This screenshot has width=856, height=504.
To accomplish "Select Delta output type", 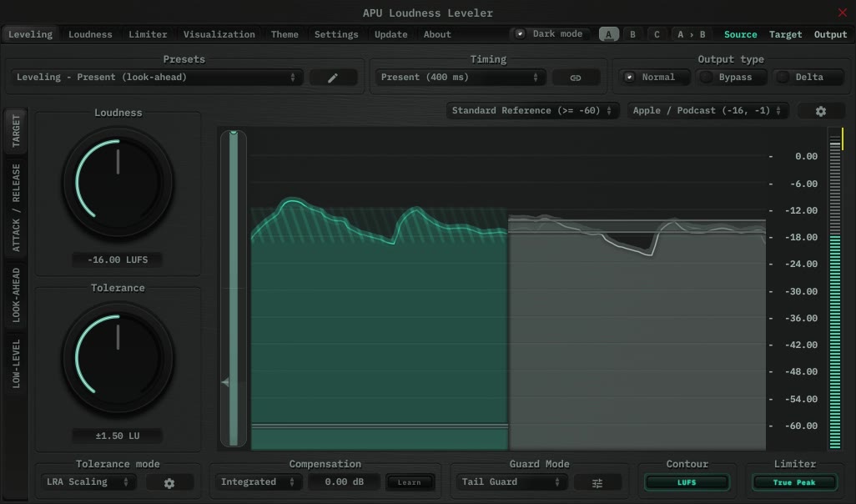I will 799,77.
